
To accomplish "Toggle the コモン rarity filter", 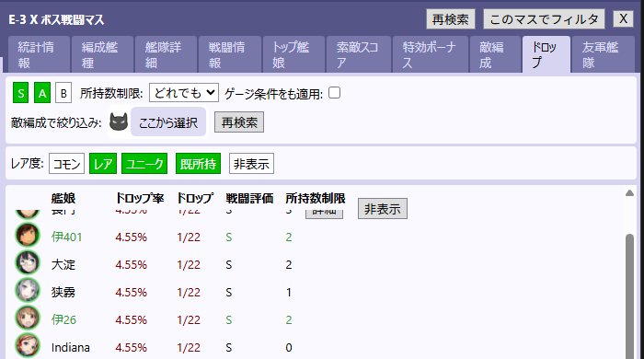I will coord(66,164).
